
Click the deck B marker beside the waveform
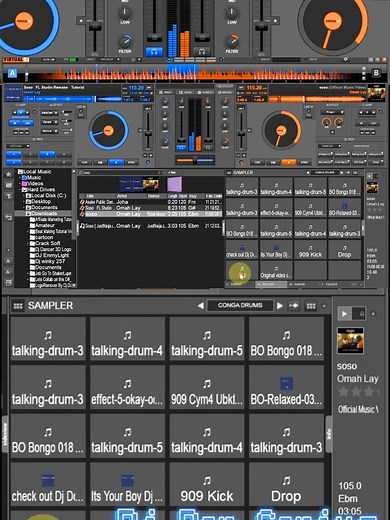[376, 72]
